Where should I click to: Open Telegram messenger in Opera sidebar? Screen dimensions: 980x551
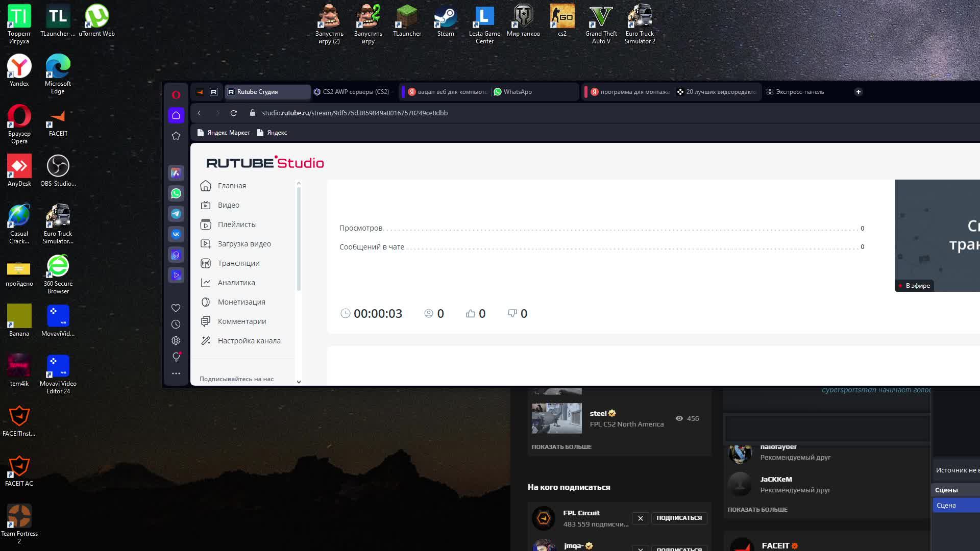[x=176, y=214]
